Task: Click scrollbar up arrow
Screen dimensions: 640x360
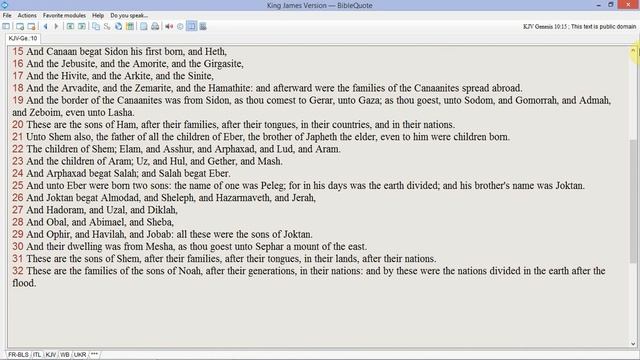Action: [633, 51]
